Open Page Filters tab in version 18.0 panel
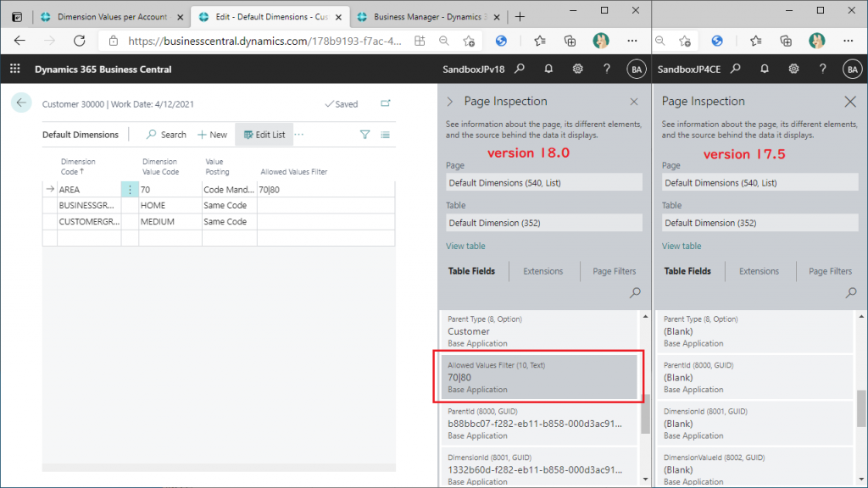 [615, 271]
